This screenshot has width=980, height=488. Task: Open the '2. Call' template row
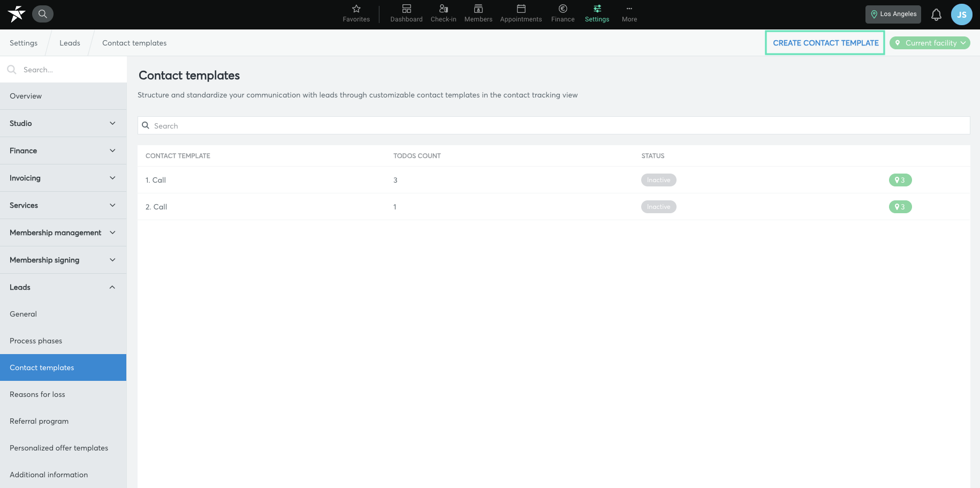(553, 207)
